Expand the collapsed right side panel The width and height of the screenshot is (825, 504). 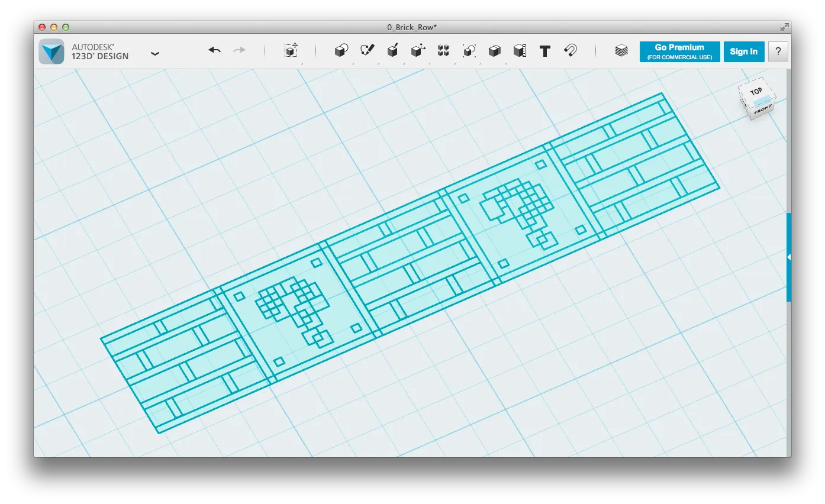[789, 257]
